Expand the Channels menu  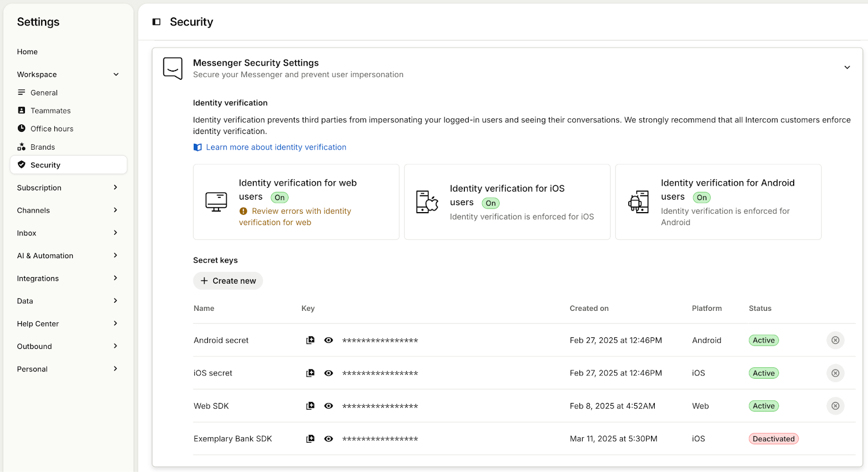click(116, 210)
